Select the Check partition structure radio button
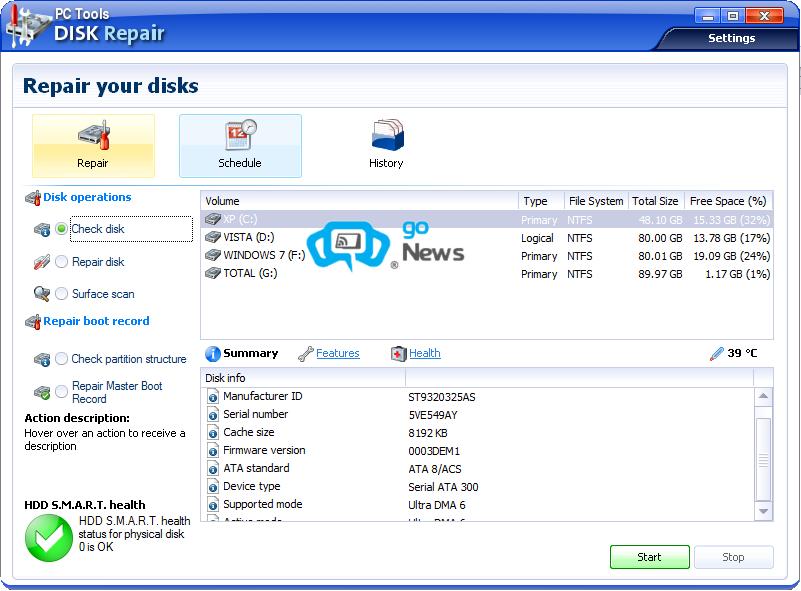This screenshot has width=801, height=591. point(61,359)
